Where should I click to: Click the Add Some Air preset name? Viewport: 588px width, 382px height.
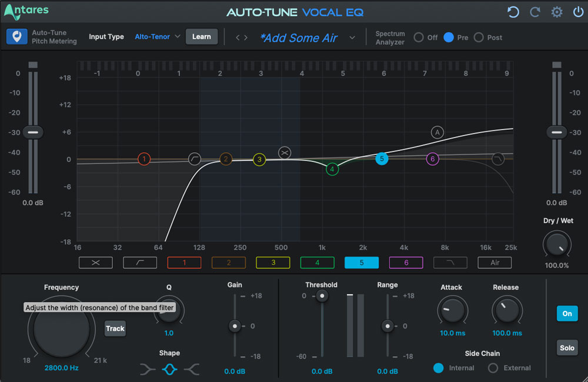pos(299,38)
